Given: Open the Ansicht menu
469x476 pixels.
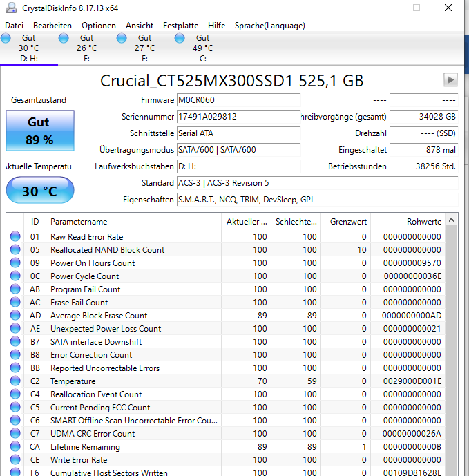Looking at the screenshot, I should point(140,26).
